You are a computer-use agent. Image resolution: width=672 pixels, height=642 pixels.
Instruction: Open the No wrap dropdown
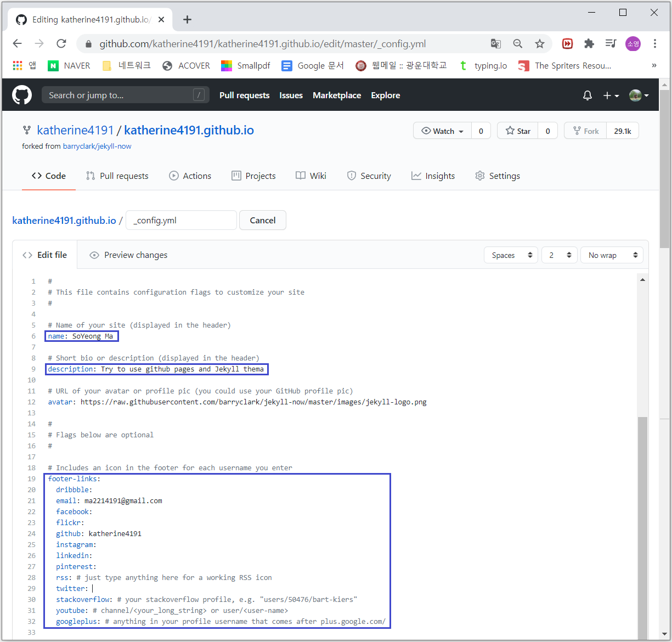(x=612, y=255)
